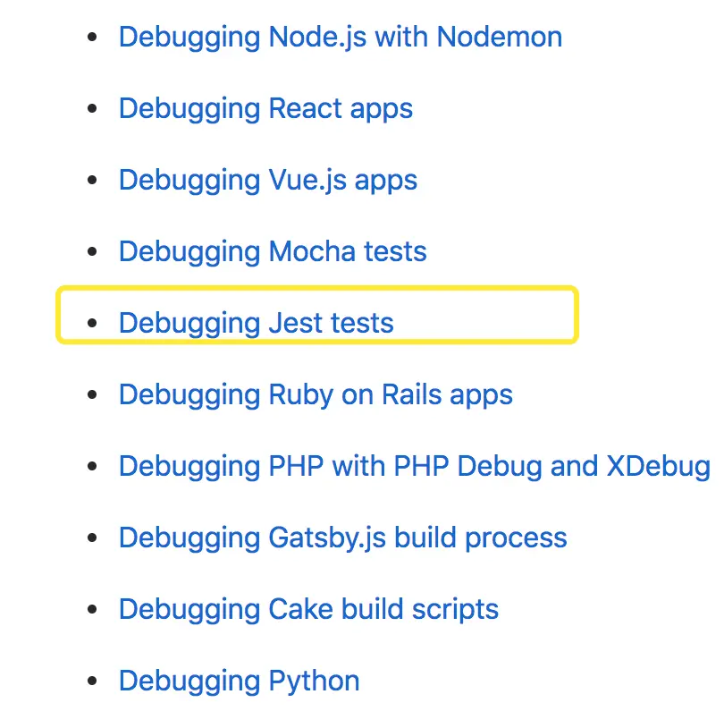Click the bullet beside Debugging React apps
724x728 pixels.
92,108
